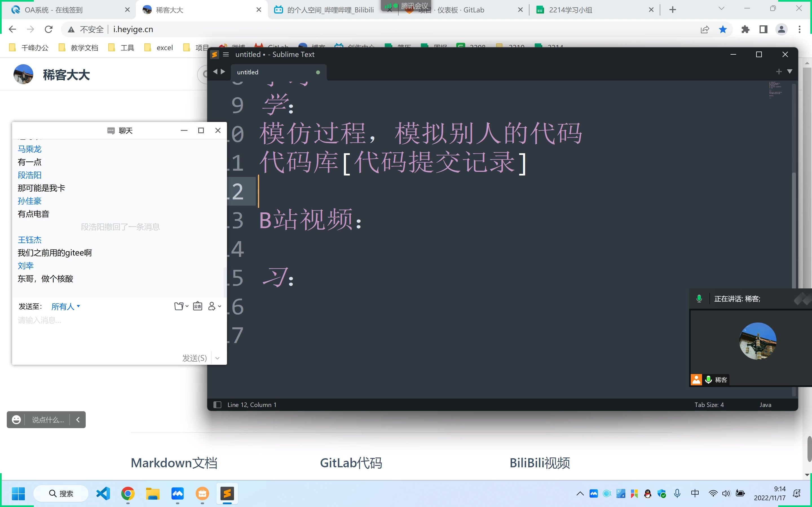Click the Tencent Meeting icon in taskbar
Image resolution: width=812 pixels, height=507 pixels.
click(178, 493)
